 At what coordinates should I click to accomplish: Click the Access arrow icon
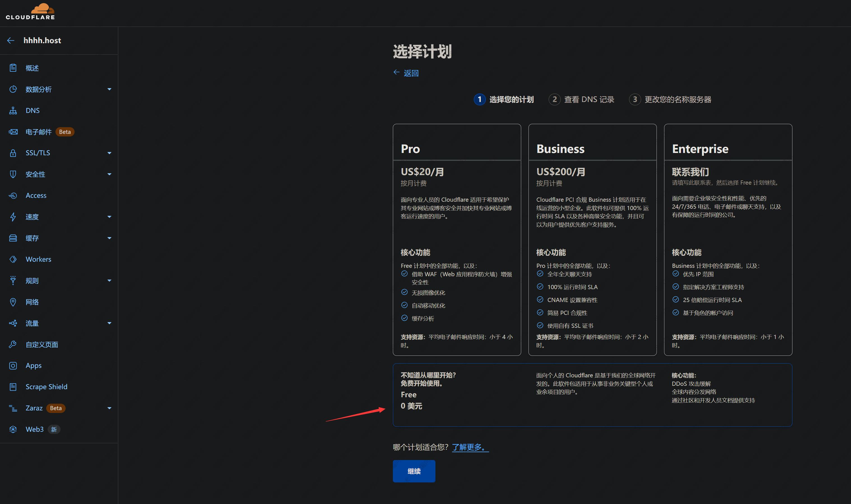13,196
